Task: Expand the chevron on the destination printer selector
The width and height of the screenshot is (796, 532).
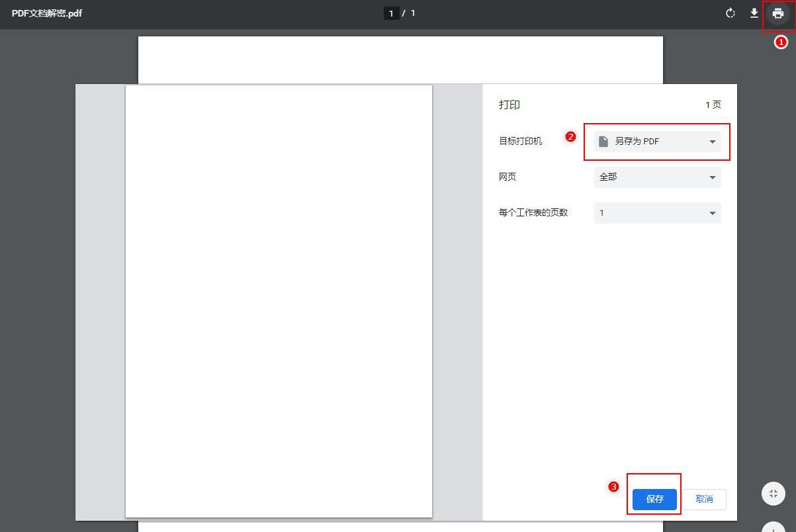Action: (712, 141)
